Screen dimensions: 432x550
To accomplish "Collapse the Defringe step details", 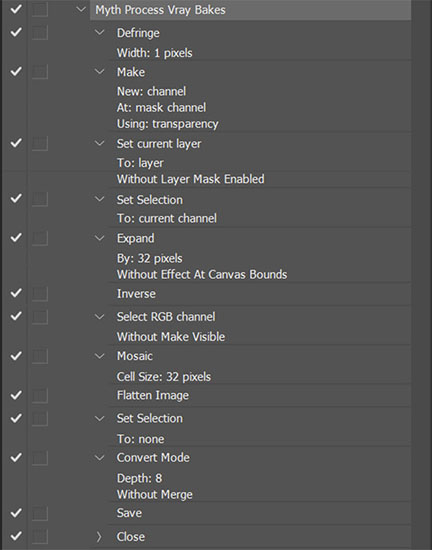I will pos(100,33).
